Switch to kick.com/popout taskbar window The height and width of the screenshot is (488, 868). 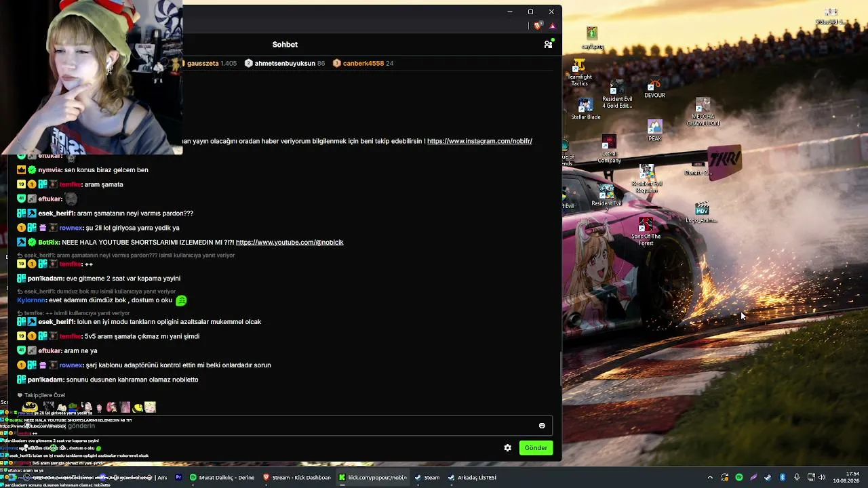[374, 477]
